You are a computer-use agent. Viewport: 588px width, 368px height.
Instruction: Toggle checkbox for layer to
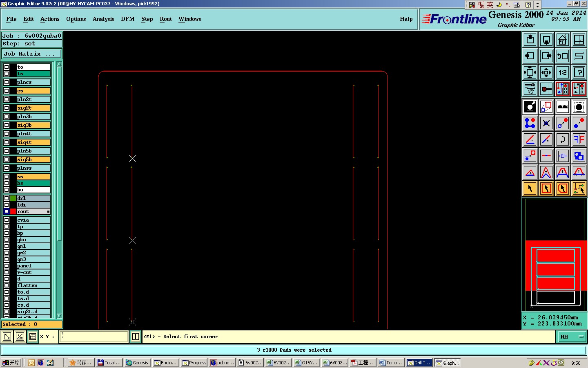[x=7, y=67]
